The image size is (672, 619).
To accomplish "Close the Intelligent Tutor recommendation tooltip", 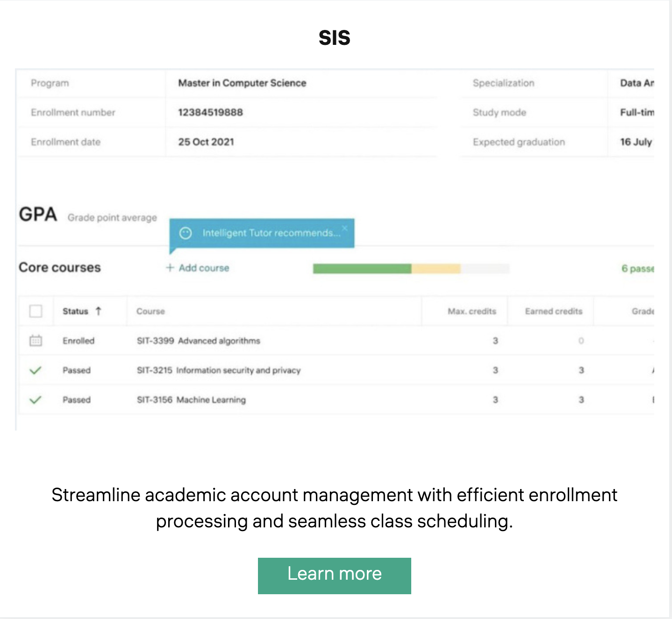I will tap(344, 228).
